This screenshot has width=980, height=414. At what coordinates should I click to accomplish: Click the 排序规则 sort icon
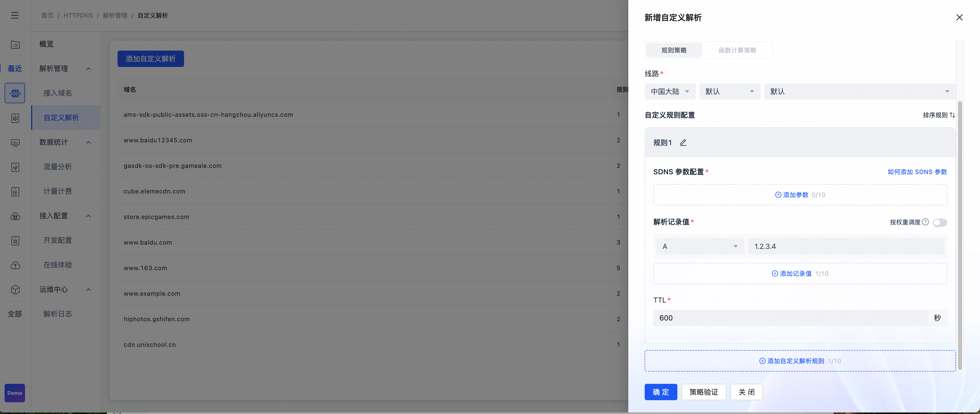[x=952, y=115]
